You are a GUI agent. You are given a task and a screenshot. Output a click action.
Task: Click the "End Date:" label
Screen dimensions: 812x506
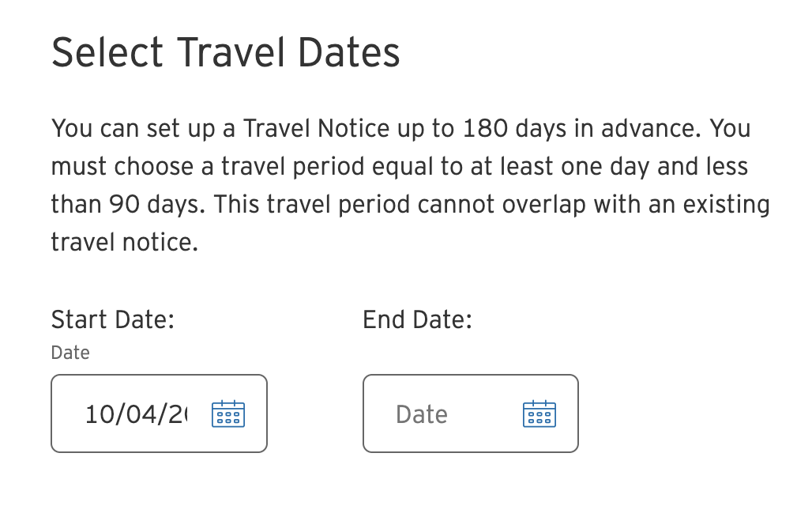417,320
